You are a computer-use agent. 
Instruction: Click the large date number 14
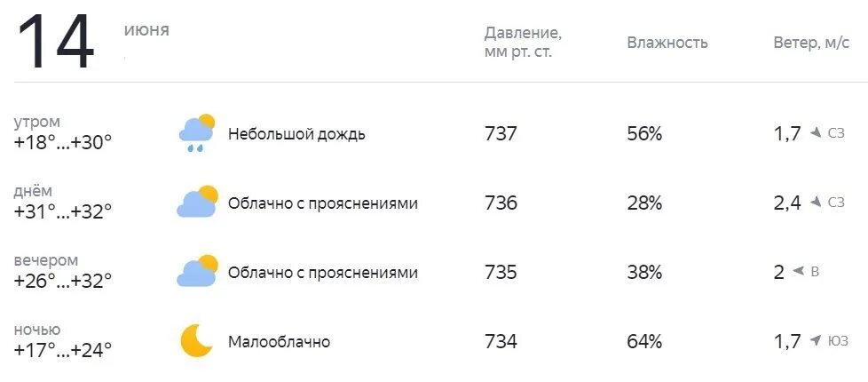[55, 43]
